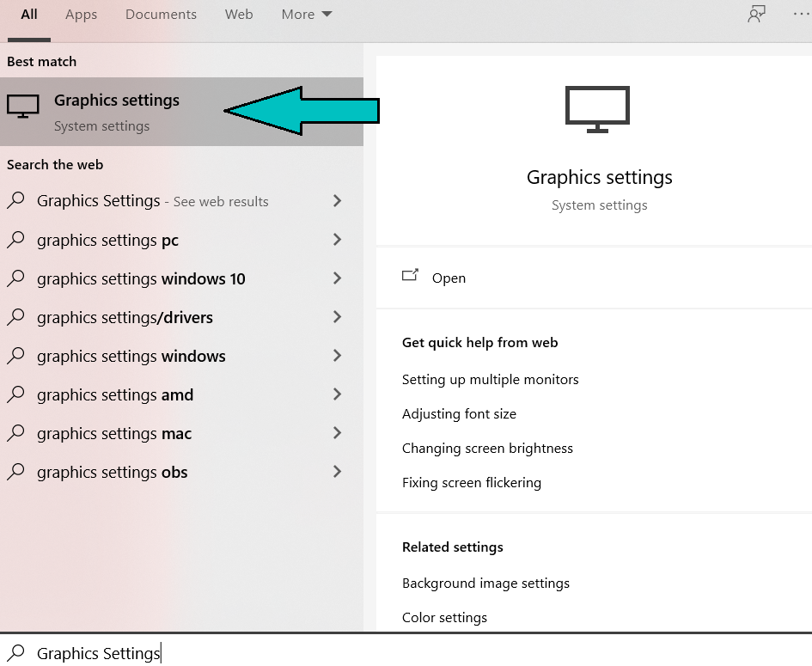Viewport: 812px width, 666px height.
Task: Open 'Changing screen brightness' help link
Action: (x=487, y=449)
